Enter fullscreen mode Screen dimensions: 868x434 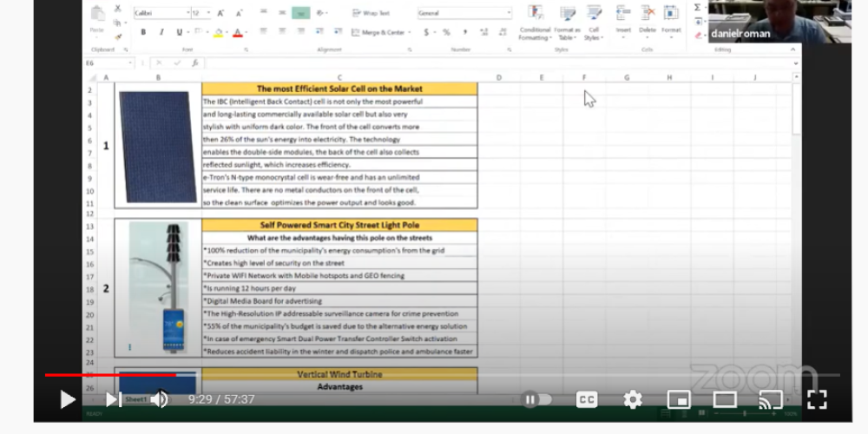coord(817,399)
